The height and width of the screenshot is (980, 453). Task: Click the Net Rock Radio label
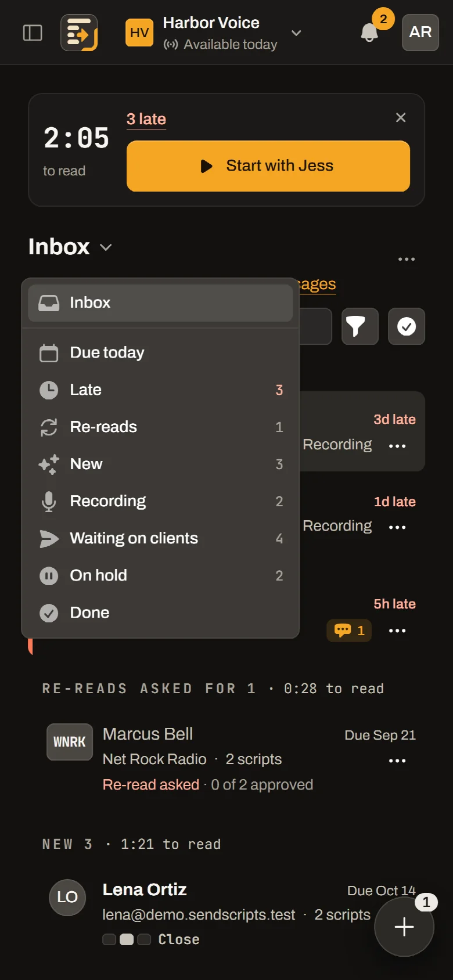(x=154, y=759)
